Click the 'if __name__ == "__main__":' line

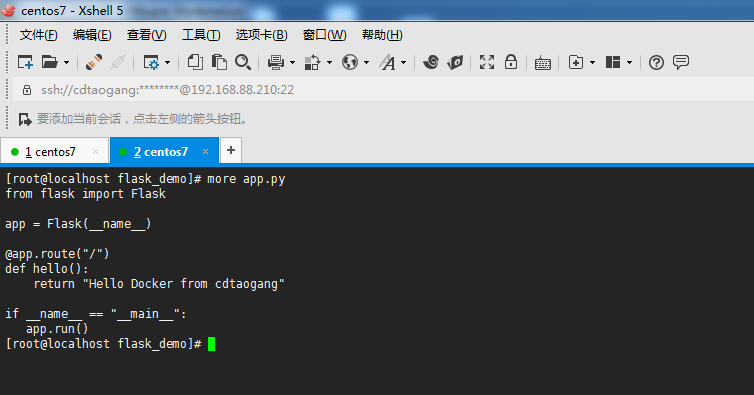[96, 314]
